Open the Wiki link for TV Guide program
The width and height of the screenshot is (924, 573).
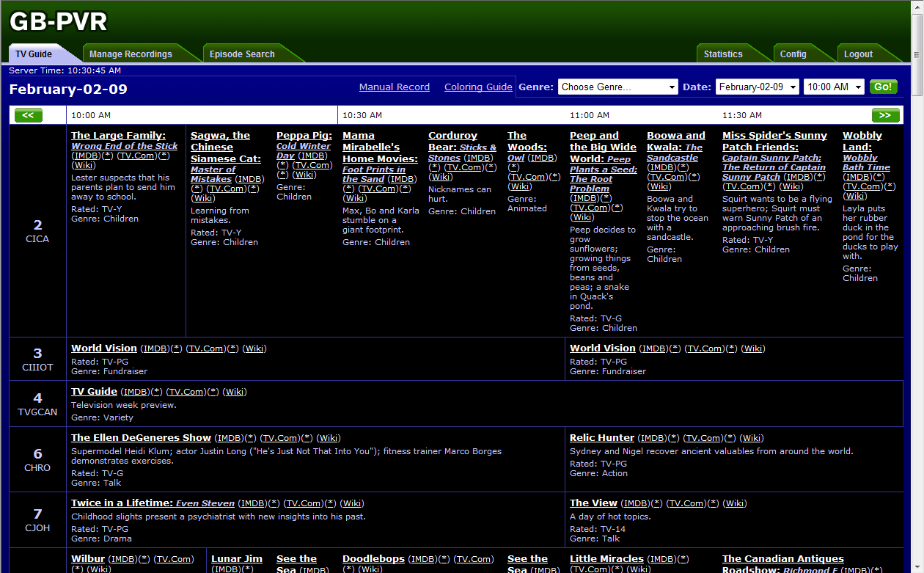pyautogui.click(x=235, y=393)
